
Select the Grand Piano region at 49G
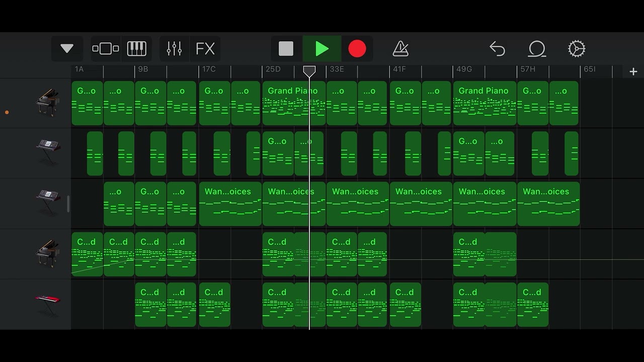[x=485, y=103]
